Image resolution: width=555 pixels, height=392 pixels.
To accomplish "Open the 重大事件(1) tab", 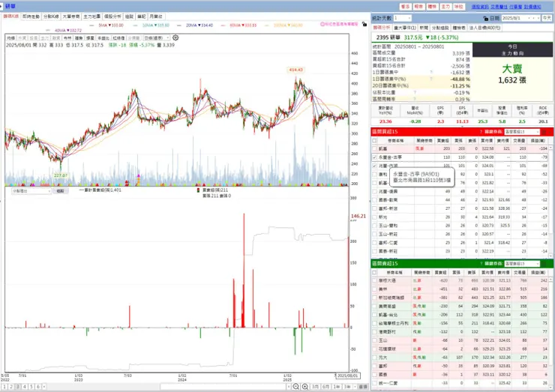I will (405, 28).
